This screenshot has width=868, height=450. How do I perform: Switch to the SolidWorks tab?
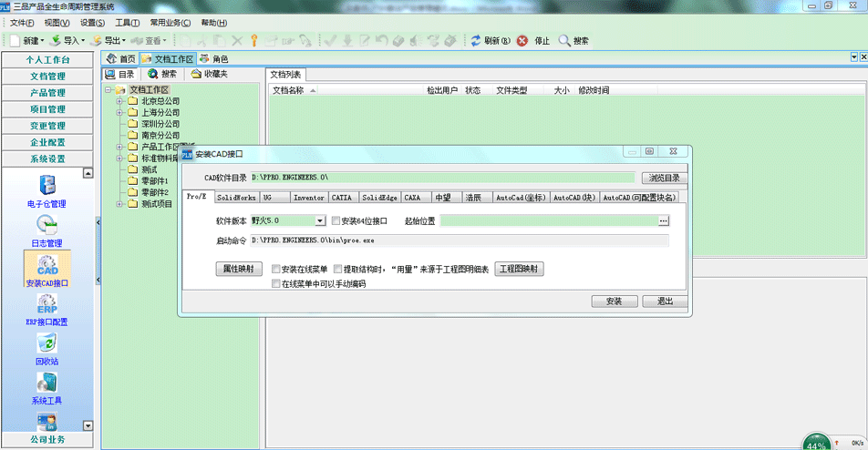click(236, 197)
